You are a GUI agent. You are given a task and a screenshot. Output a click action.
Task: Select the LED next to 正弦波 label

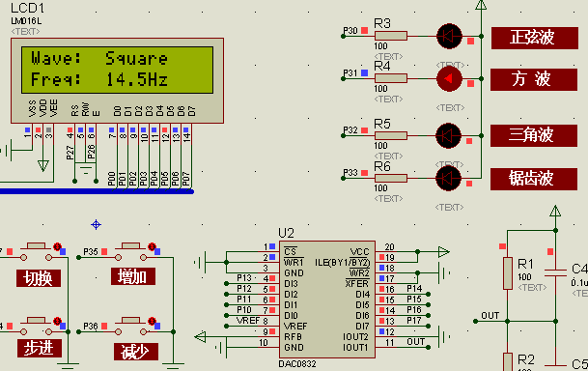tap(449, 37)
